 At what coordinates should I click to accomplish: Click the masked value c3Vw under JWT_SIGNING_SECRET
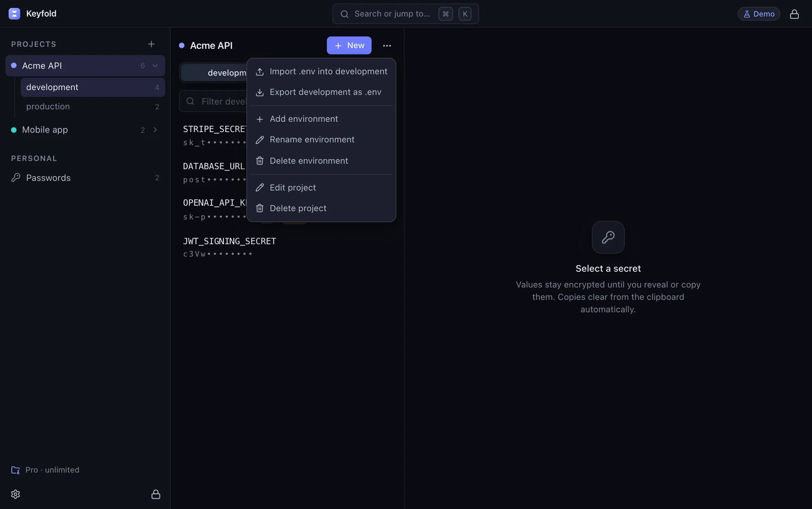[218, 254]
